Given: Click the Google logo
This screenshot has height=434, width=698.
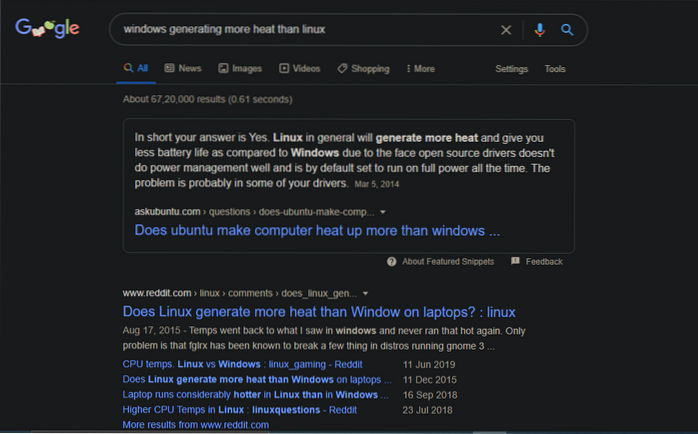Looking at the screenshot, I should [x=47, y=29].
